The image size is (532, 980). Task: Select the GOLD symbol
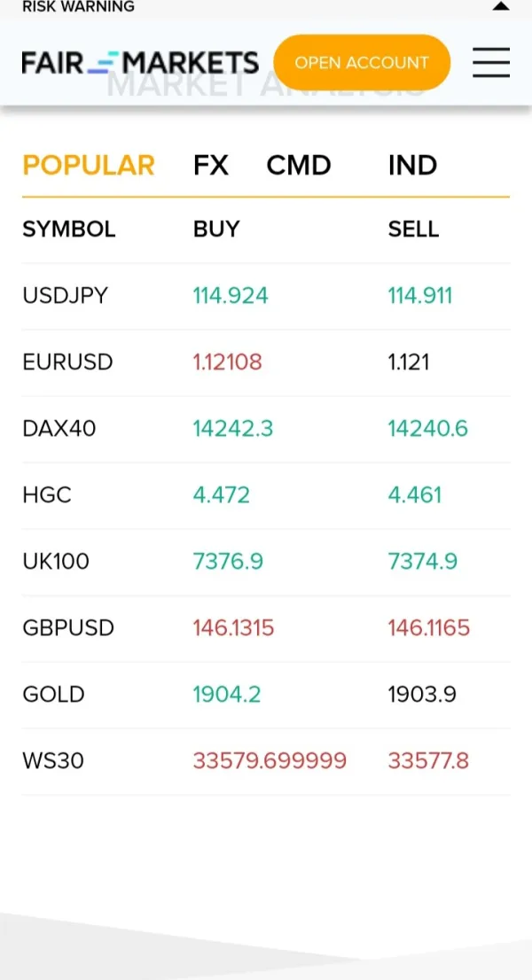click(x=53, y=695)
